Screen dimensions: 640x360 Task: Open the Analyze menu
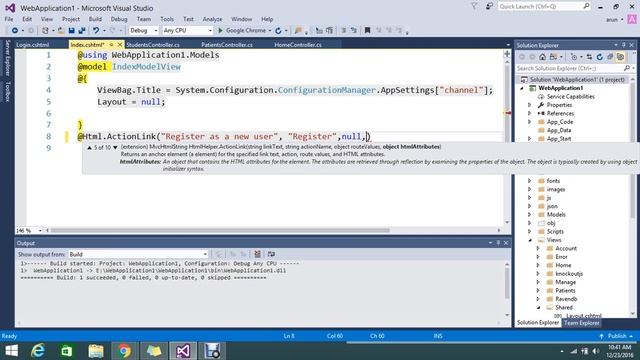coord(212,19)
